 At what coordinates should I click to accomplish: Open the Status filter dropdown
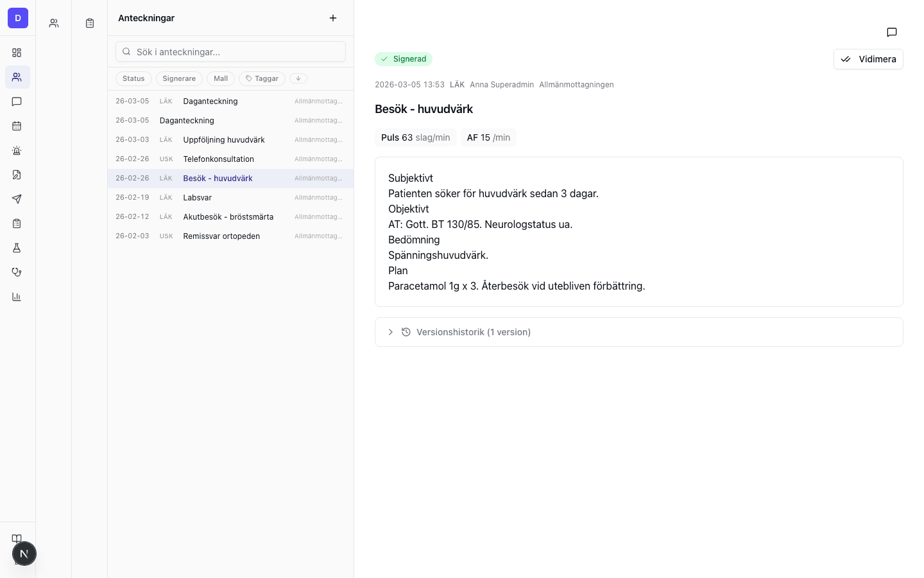133,78
